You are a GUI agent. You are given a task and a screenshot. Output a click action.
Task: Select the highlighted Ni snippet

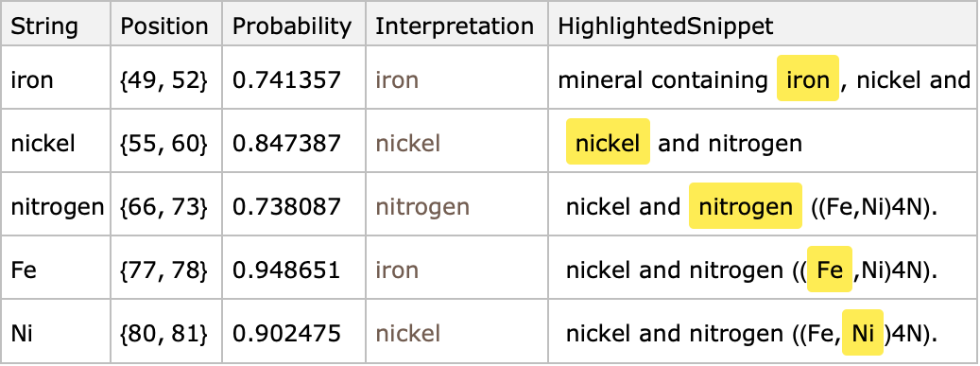tap(863, 333)
